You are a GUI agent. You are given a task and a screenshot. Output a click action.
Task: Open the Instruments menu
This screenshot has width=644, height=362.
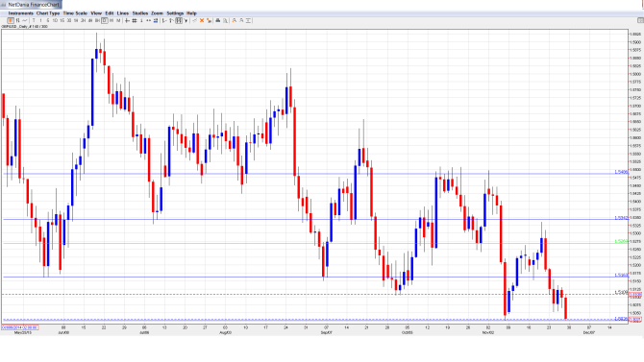21,13
